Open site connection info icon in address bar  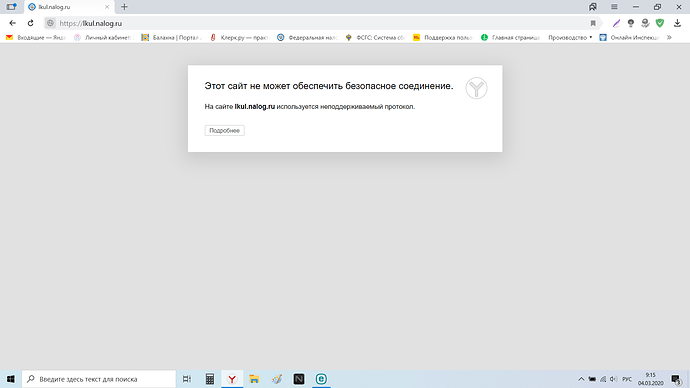click(51, 23)
